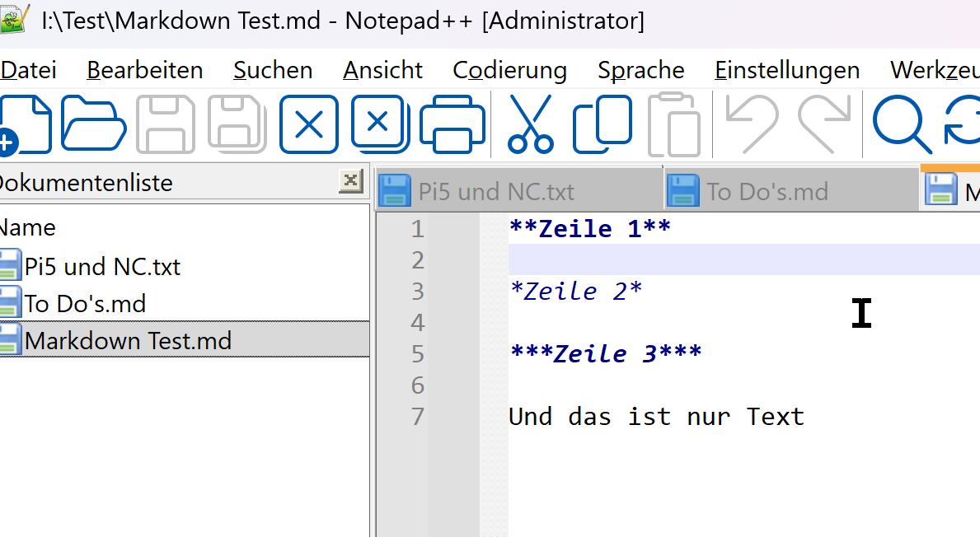Click line number 5 in margin

pyautogui.click(x=418, y=354)
